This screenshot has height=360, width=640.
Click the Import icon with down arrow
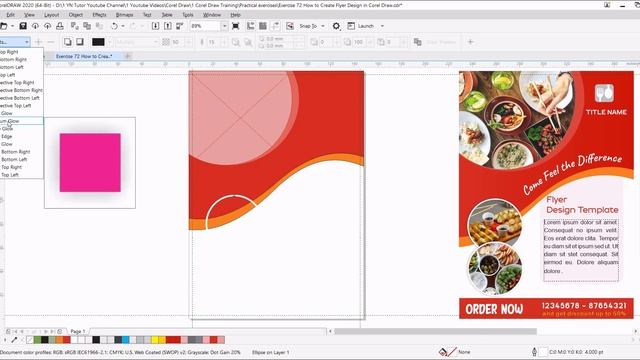pyautogui.click(x=155, y=26)
